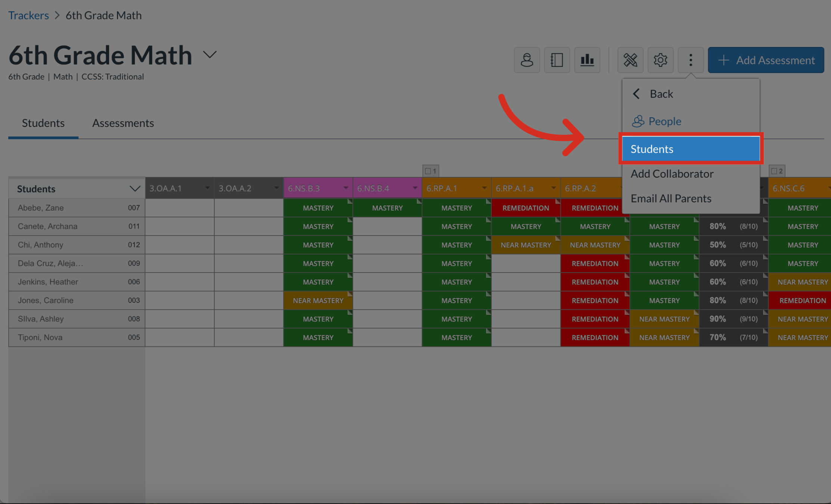The width and height of the screenshot is (831, 504).
Task: Click the three-dot more options icon
Action: point(691,60)
